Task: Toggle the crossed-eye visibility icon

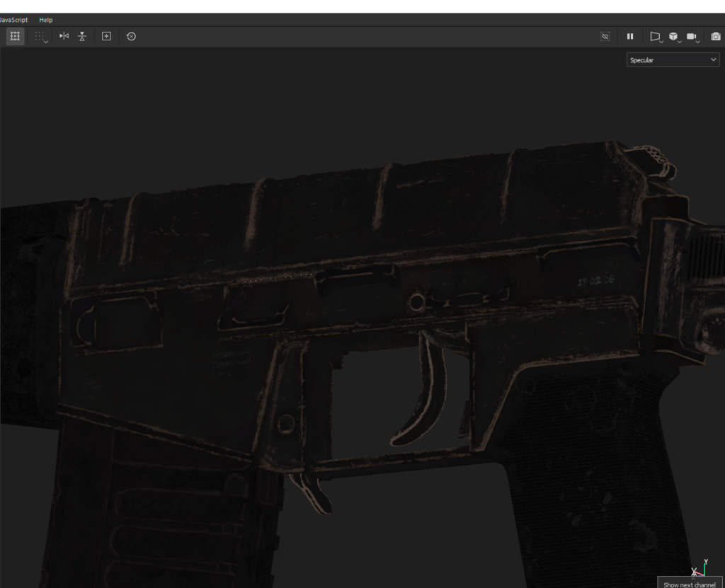Action: point(605,36)
